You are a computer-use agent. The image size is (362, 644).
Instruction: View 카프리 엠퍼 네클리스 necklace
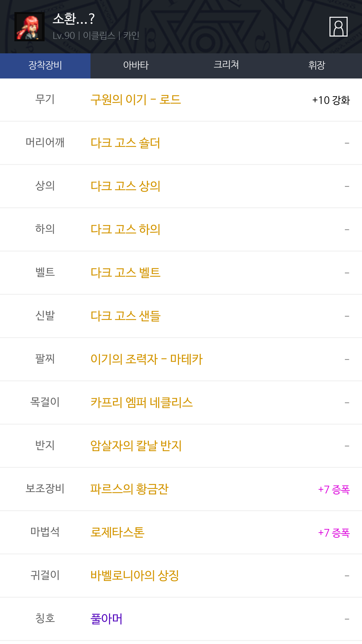pyautogui.click(x=141, y=402)
